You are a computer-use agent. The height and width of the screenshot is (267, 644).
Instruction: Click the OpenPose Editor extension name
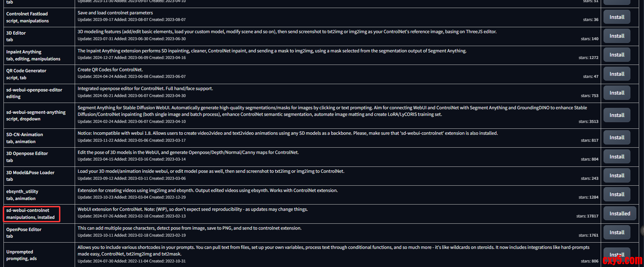24,230
